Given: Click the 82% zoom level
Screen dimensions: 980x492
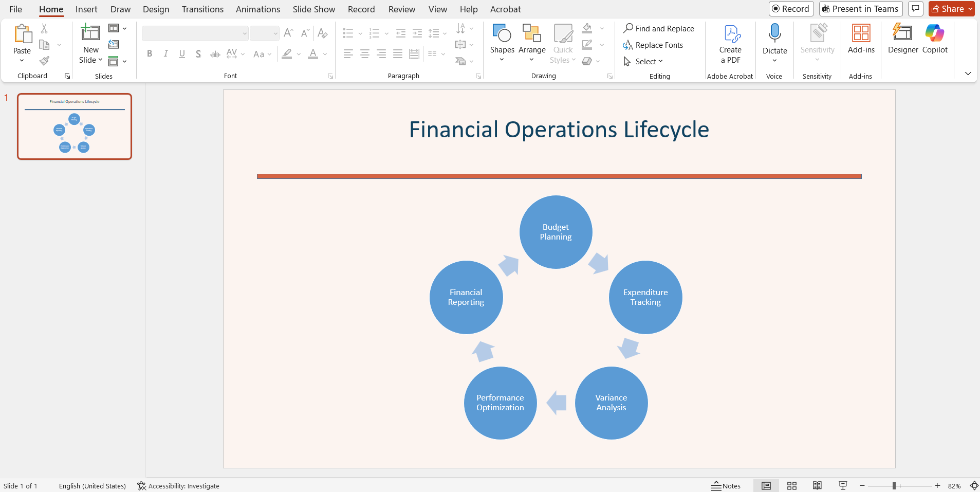Looking at the screenshot, I should point(954,486).
